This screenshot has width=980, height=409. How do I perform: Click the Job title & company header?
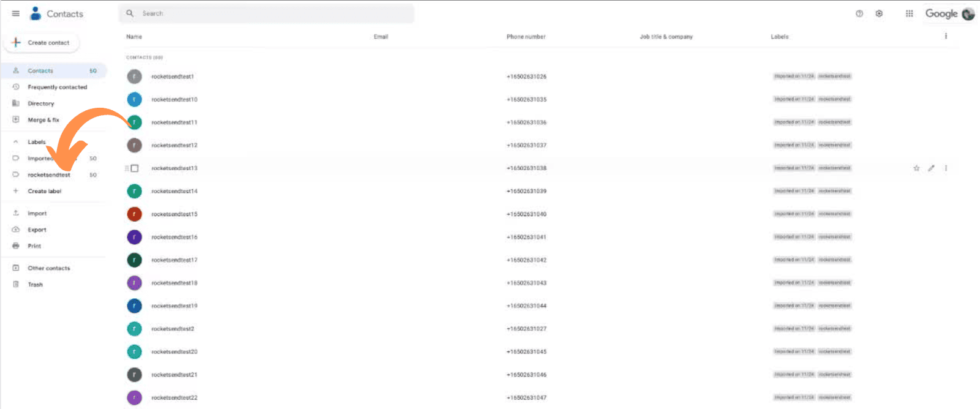pos(666,37)
